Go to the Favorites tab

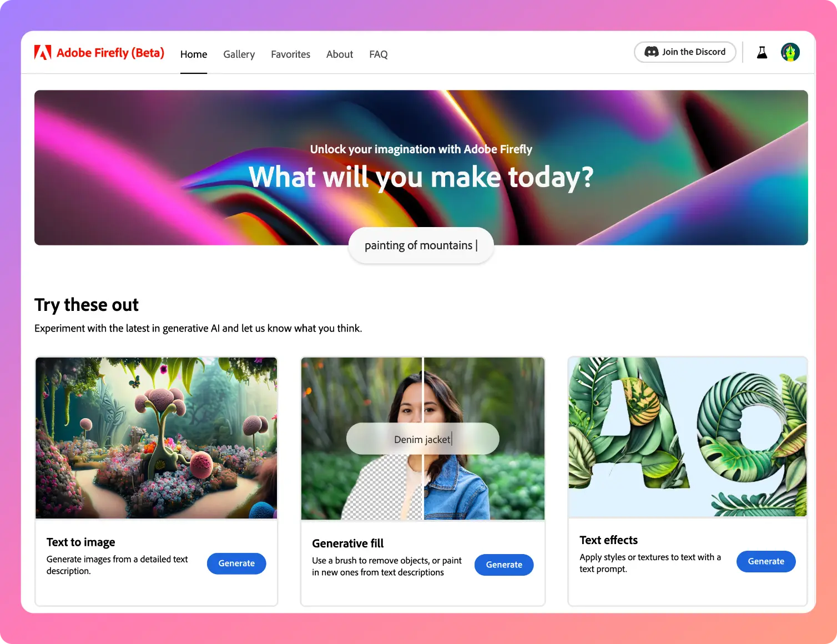point(290,54)
